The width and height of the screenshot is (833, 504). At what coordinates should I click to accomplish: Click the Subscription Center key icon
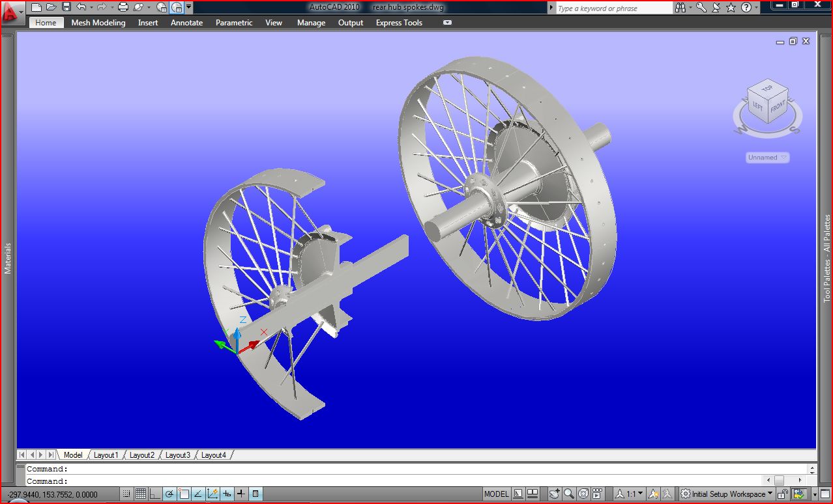click(x=701, y=8)
